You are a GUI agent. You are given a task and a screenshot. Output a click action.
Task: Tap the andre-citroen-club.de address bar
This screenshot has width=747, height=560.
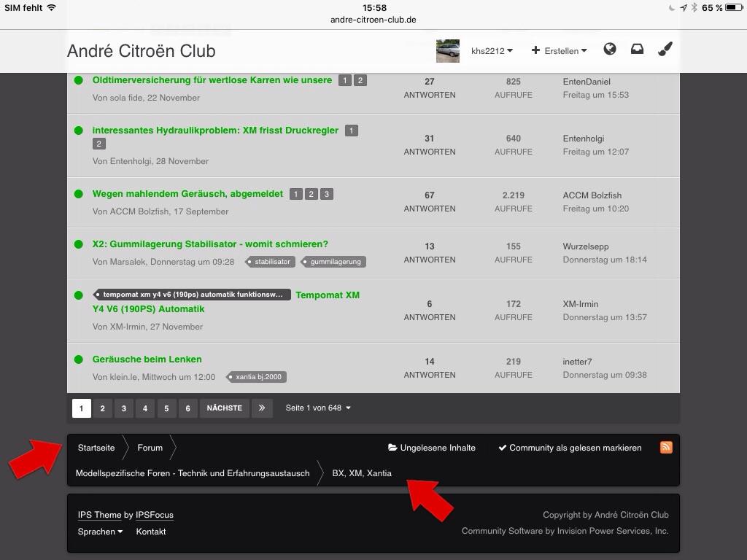373,20
